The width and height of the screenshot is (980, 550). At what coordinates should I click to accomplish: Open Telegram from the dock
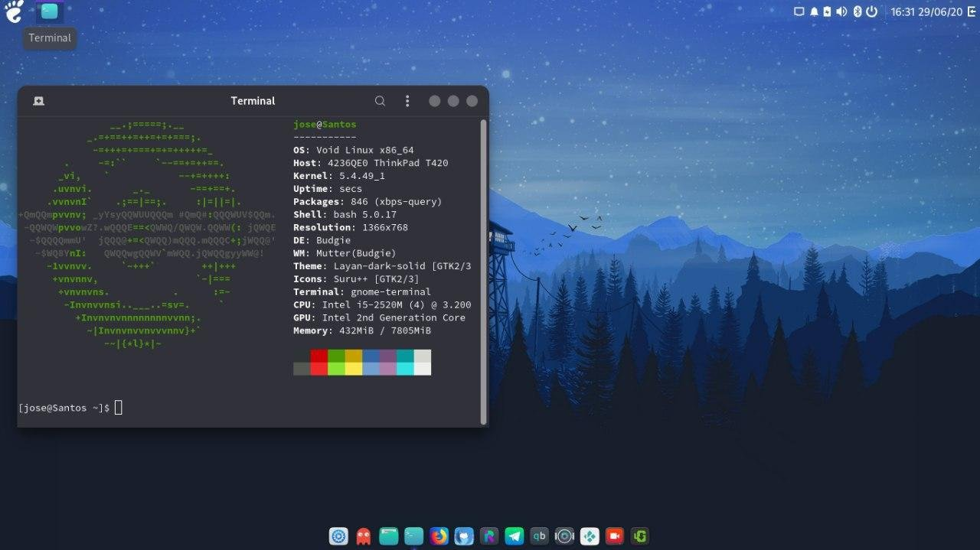514,536
